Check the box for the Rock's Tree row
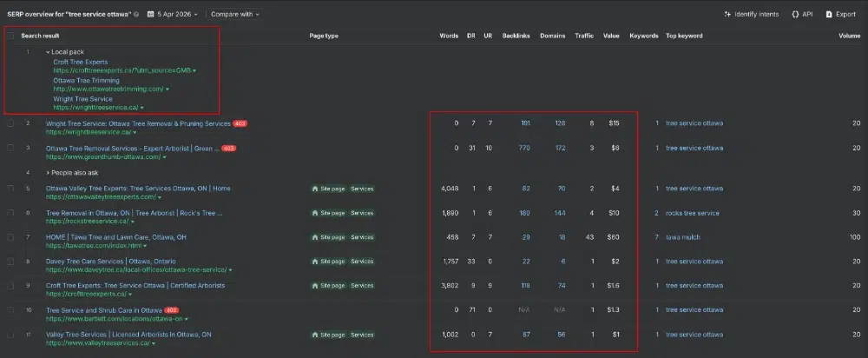 tap(10, 214)
